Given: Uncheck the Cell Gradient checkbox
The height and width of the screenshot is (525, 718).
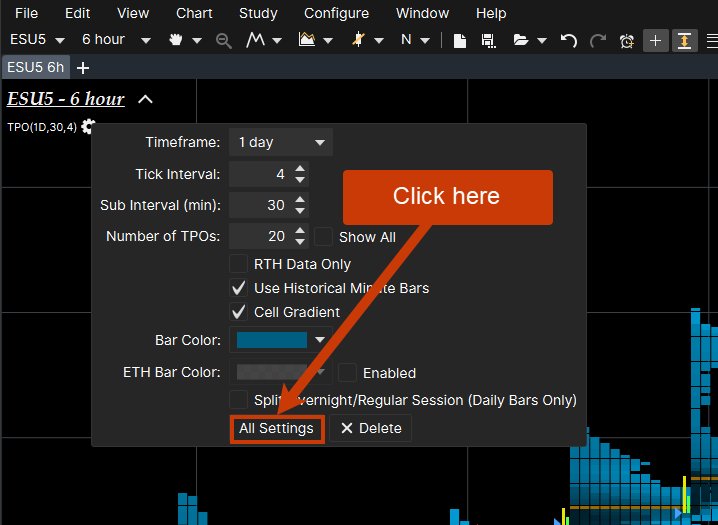Looking at the screenshot, I should coord(238,312).
